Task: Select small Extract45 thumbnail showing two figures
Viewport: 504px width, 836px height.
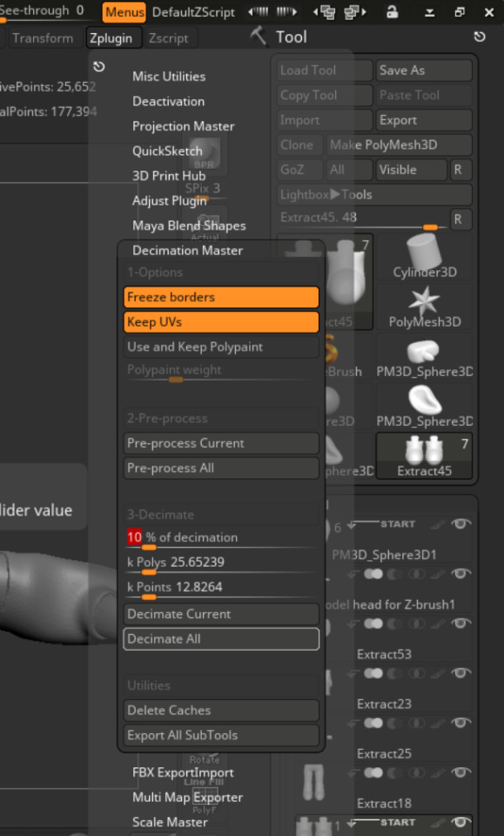Action: coord(424,455)
